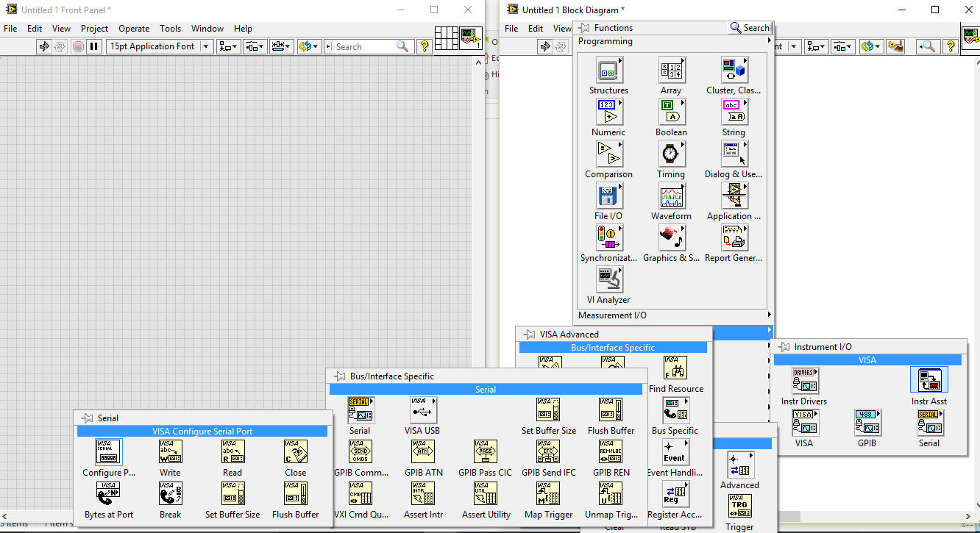Open Align Objects dropdown in the Block Diagram
This screenshot has height=533, width=980.
(x=817, y=46)
